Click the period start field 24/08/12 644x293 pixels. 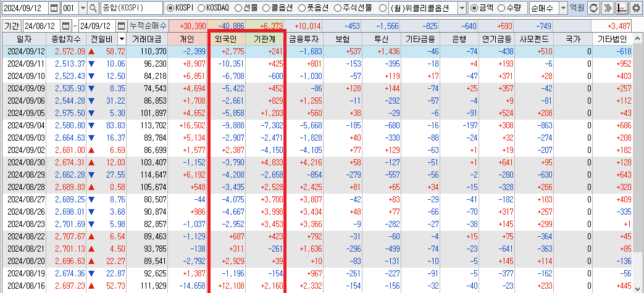coord(41,26)
